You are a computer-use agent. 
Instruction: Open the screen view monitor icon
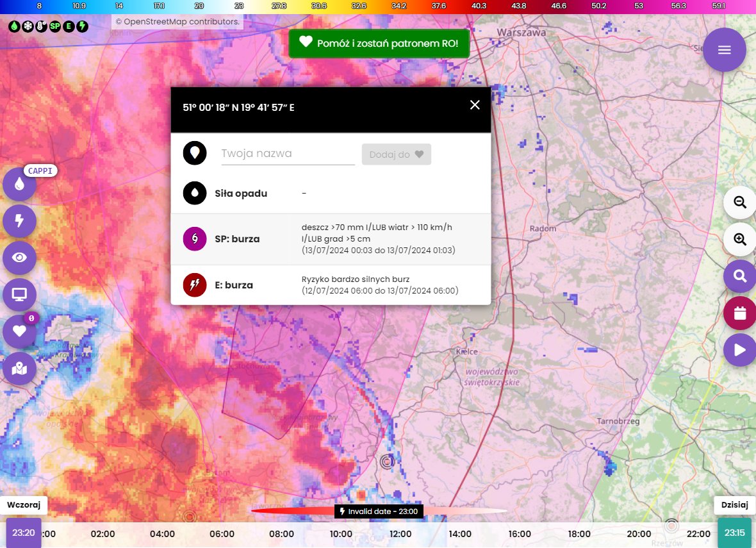19,295
